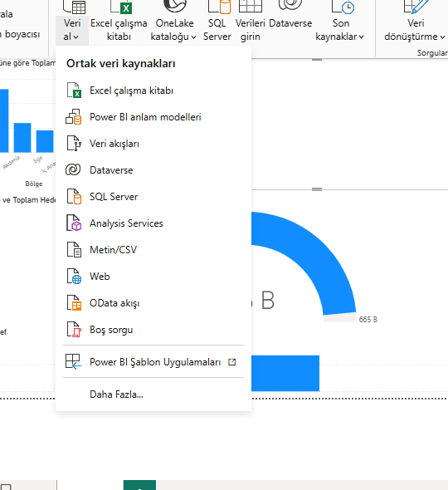
Task: Click Excel çalışma kitabı ribbon label
Action: click(119, 30)
